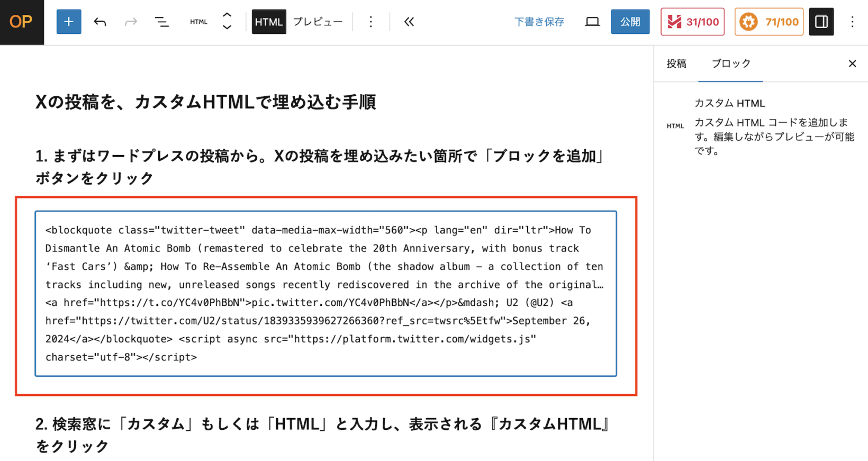The width and height of the screenshot is (868, 461).
Task: Move the block down with the chevron
Action: [227, 28]
